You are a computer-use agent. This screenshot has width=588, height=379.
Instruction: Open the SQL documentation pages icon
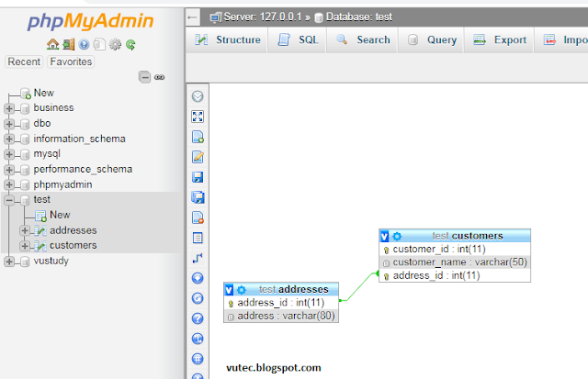[x=99, y=45]
